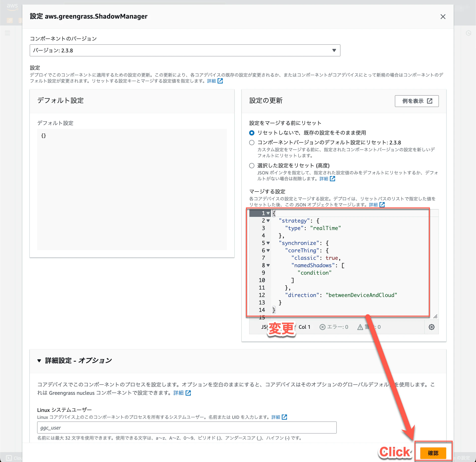Click 詳細 link in the 設定 description
The width and height of the screenshot is (476, 462).
(x=211, y=81)
